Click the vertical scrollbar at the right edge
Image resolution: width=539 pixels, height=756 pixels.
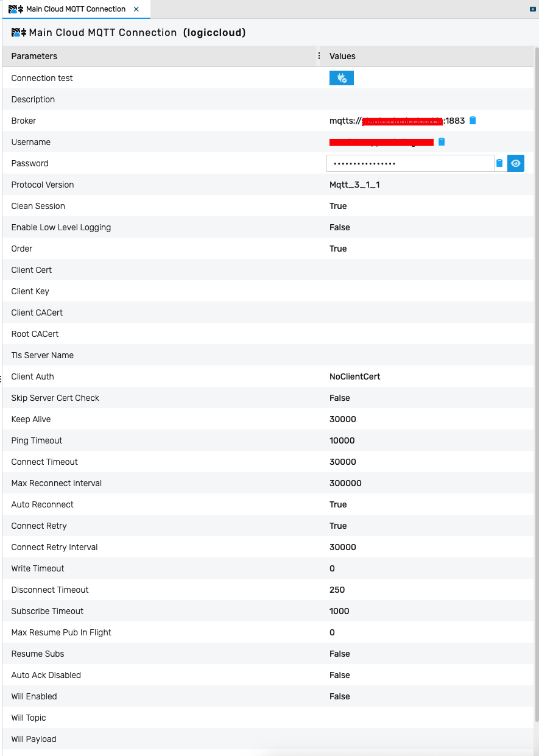pos(536,366)
